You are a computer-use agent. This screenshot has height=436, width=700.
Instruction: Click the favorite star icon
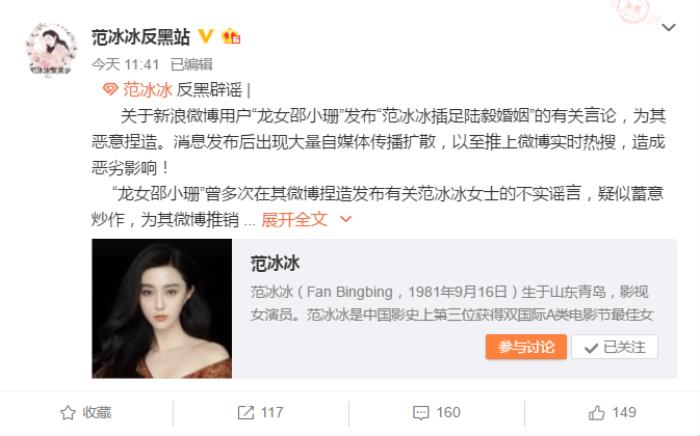tap(68, 413)
